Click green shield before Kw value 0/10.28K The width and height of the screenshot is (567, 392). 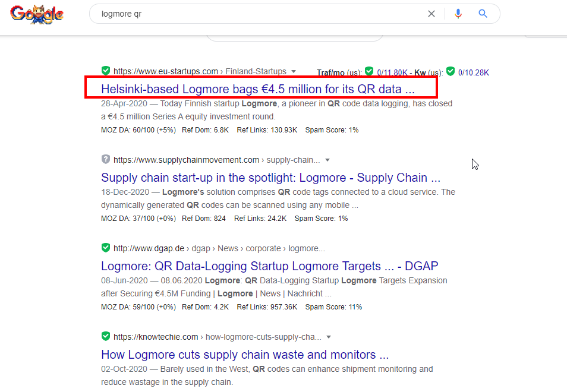[x=450, y=71]
